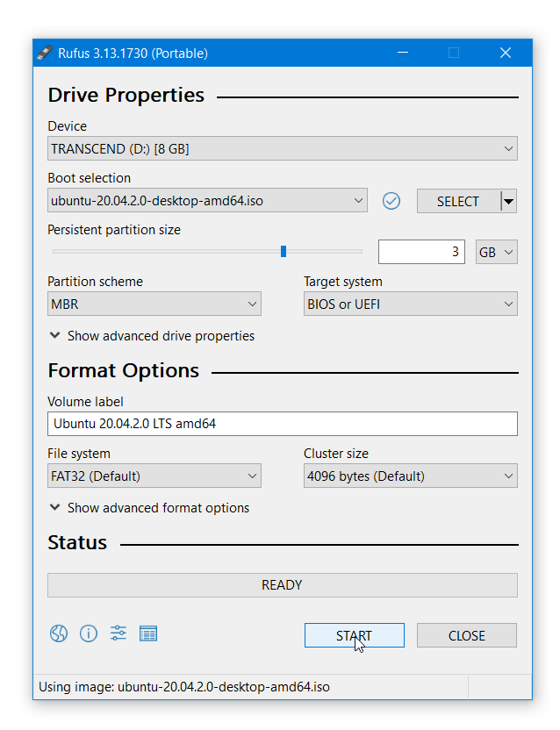
Task: Open the settings sliders icon
Action: click(x=118, y=633)
